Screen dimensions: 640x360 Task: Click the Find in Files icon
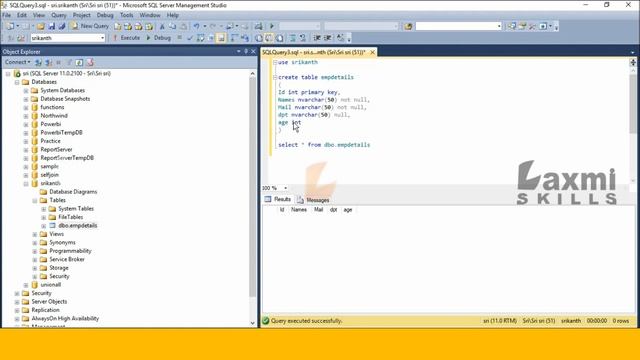pyautogui.click(x=408, y=27)
